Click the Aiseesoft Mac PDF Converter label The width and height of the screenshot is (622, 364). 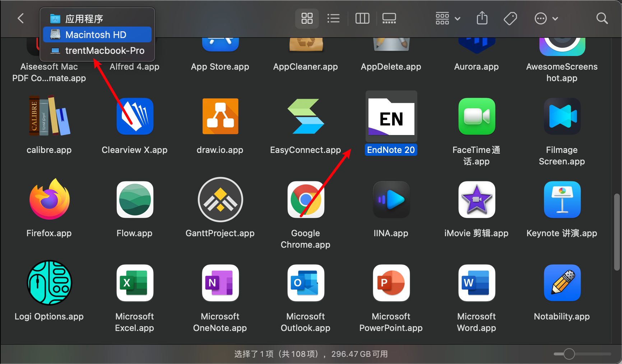pos(49,72)
